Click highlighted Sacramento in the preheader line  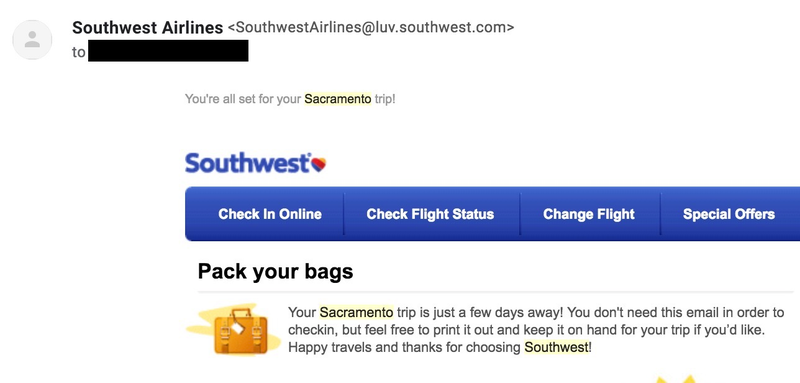(338, 99)
